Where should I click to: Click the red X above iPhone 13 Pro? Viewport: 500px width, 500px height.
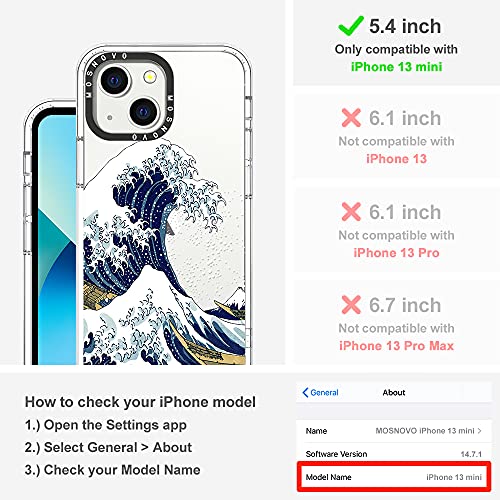351,212
